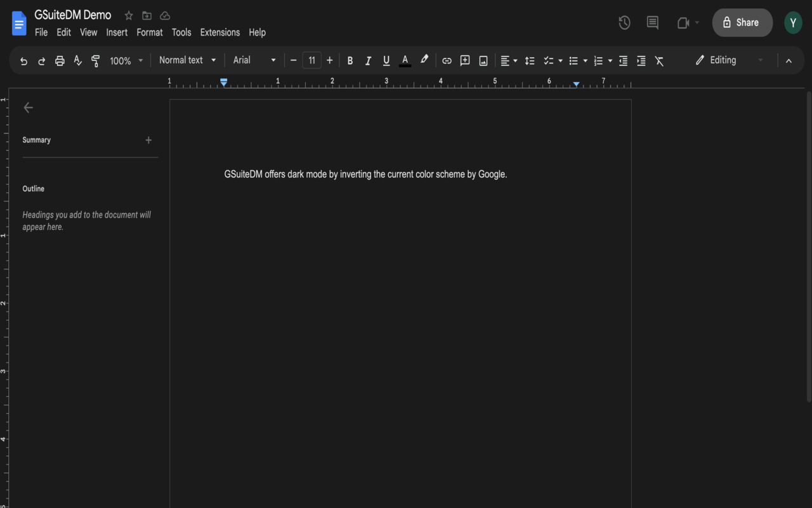
Task: Run spelling and grammar check
Action: point(77,60)
